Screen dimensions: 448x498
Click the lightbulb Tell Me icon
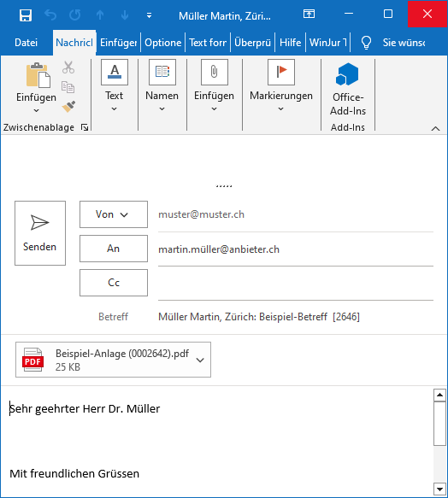click(366, 43)
